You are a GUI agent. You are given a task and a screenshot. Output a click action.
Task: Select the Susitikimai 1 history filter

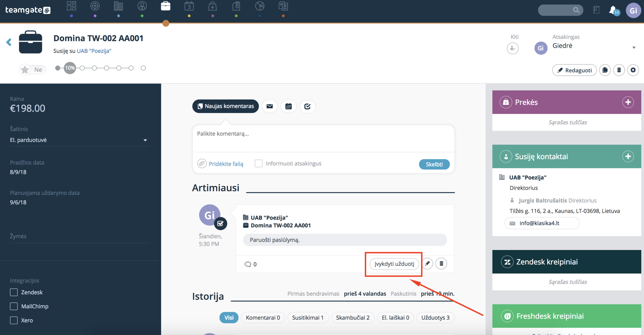click(x=308, y=318)
